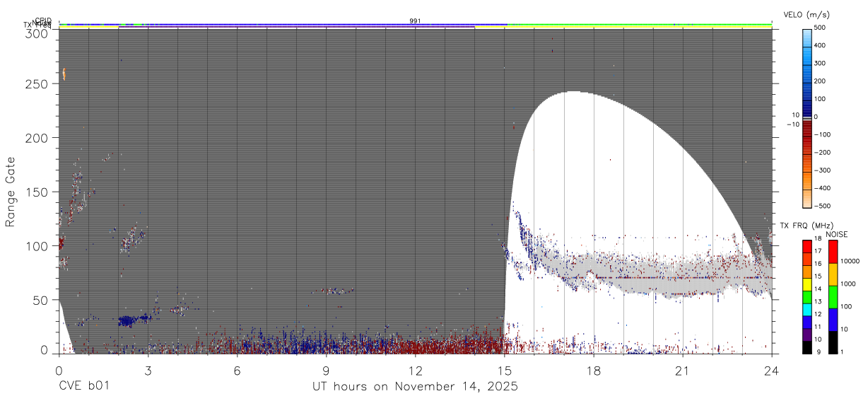Image resolution: width=868 pixels, height=401 pixels.
Task: Click x-axis hour tick label "15"
Action: (x=504, y=371)
